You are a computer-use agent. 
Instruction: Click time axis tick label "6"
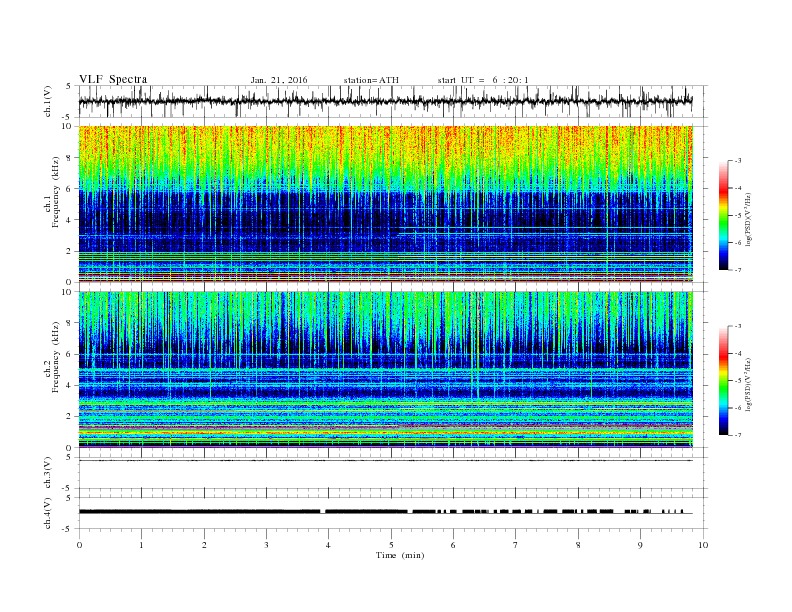pyautogui.click(x=453, y=545)
